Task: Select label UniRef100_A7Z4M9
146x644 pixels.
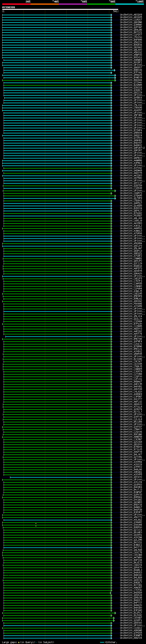Action: coord(131,306)
